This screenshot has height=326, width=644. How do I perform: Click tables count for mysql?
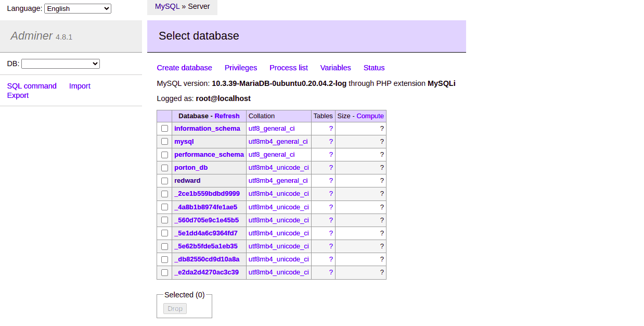(x=331, y=142)
